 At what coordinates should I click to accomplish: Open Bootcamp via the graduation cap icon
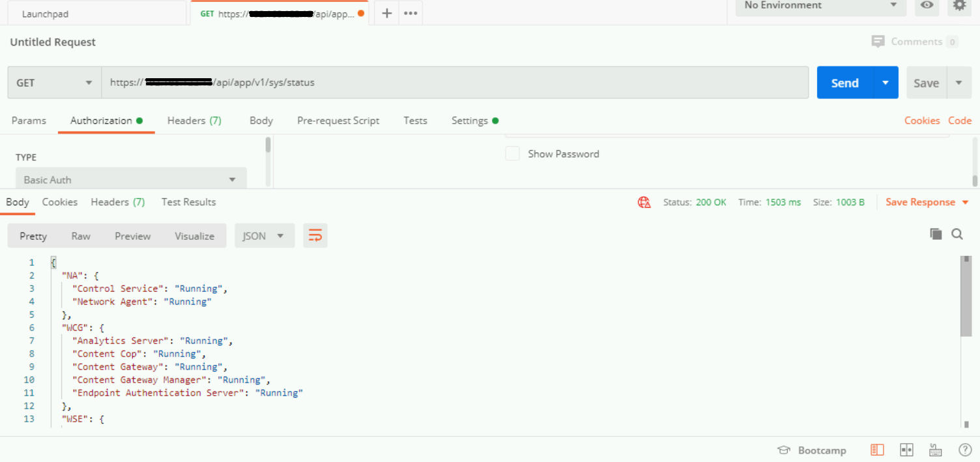point(784,450)
